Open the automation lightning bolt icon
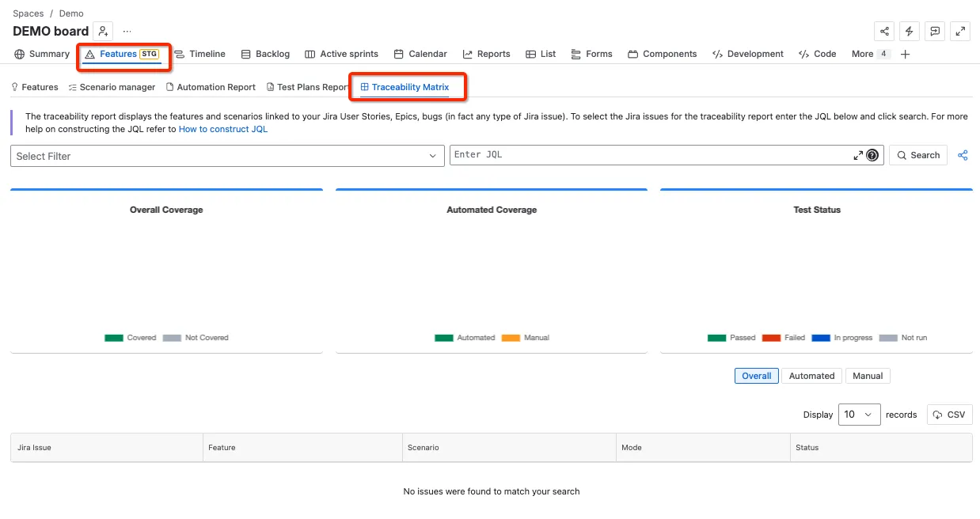980x519 pixels. pos(910,31)
